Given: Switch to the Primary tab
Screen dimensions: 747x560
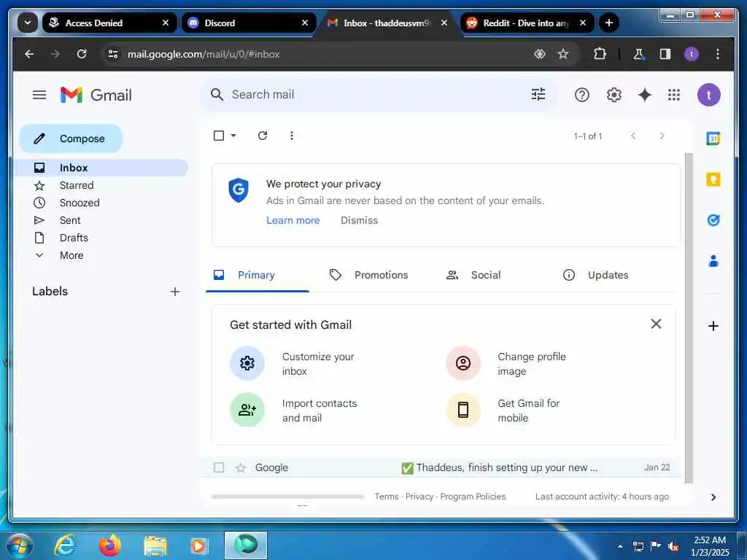Looking at the screenshot, I should click(x=258, y=275).
